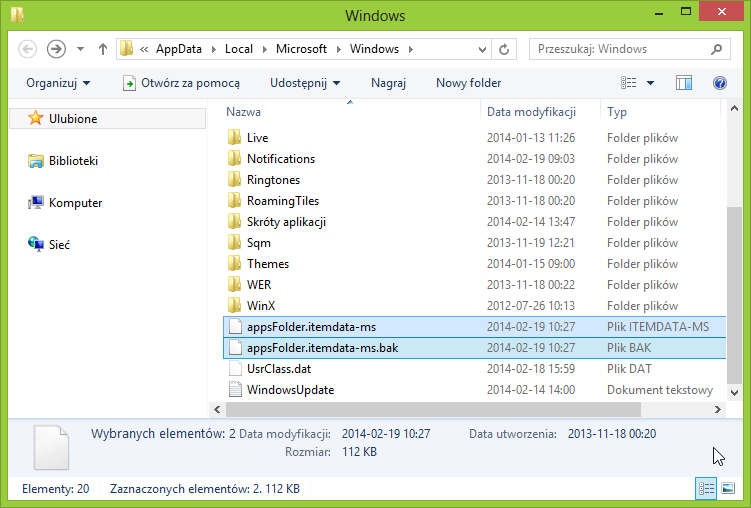Click Plik DAT type of UsrClass.dat

[x=629, y=369]
